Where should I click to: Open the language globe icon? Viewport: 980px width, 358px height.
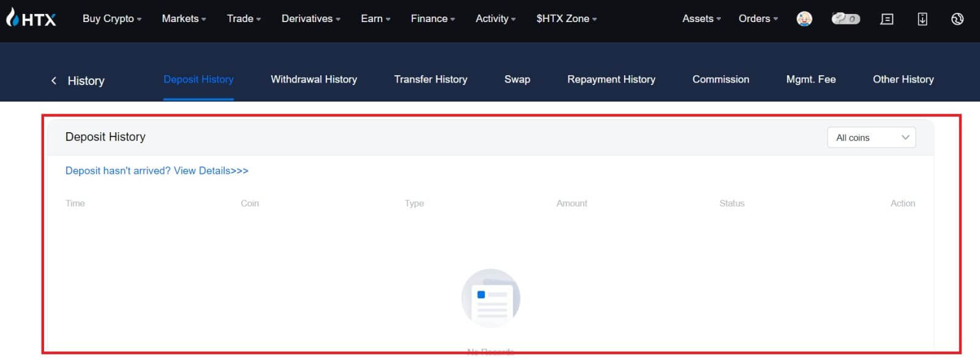pos(957,19)
